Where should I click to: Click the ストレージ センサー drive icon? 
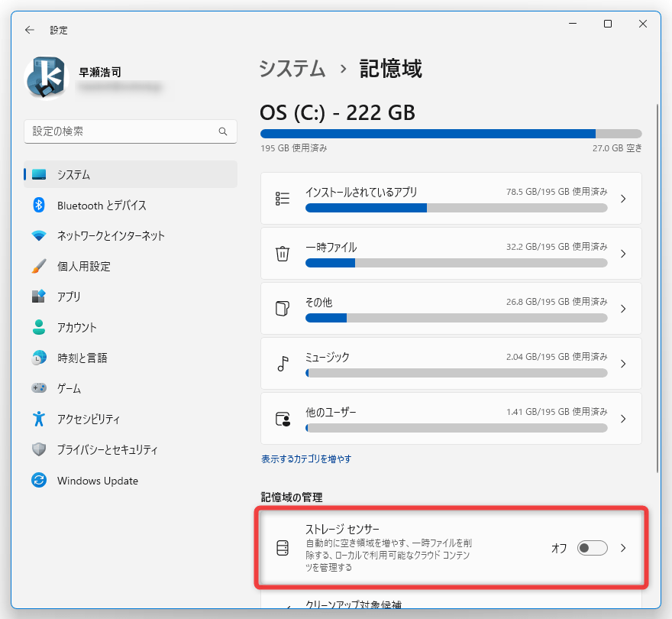point(283,548)
